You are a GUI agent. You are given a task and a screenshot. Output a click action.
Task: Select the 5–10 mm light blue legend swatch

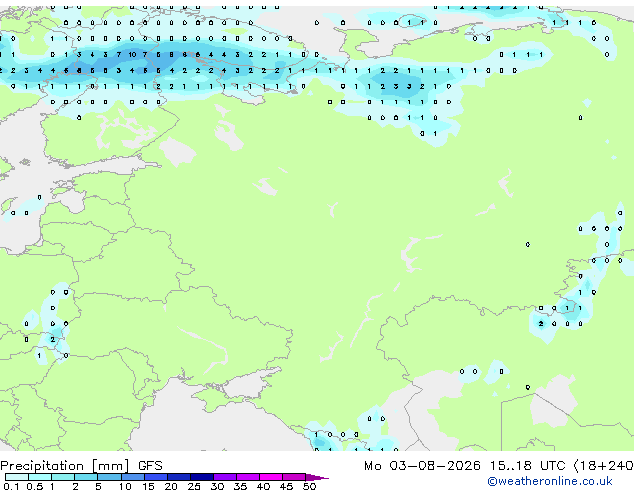pyautogui.click(x=109, y=477)
